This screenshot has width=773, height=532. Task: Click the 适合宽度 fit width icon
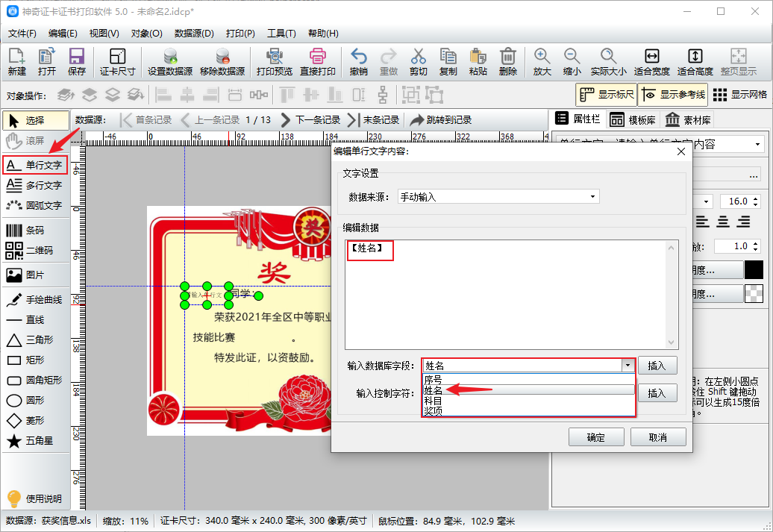[651, 62]
